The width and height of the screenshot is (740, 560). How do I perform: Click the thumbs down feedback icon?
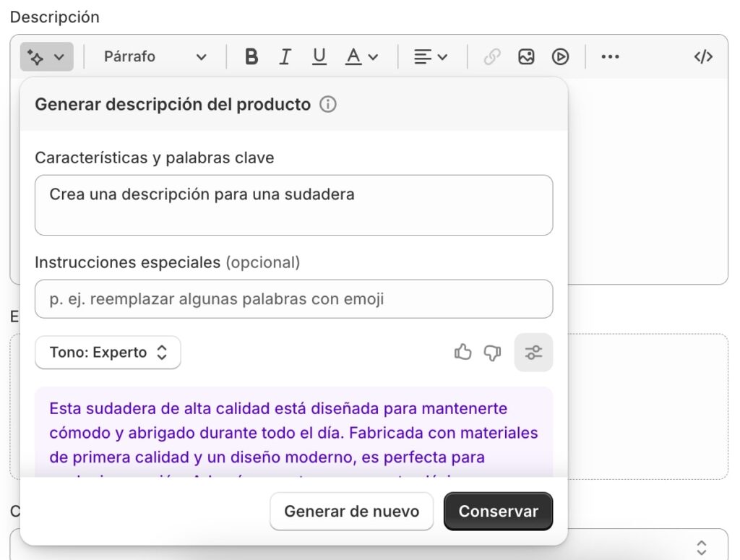coord(493,353)
